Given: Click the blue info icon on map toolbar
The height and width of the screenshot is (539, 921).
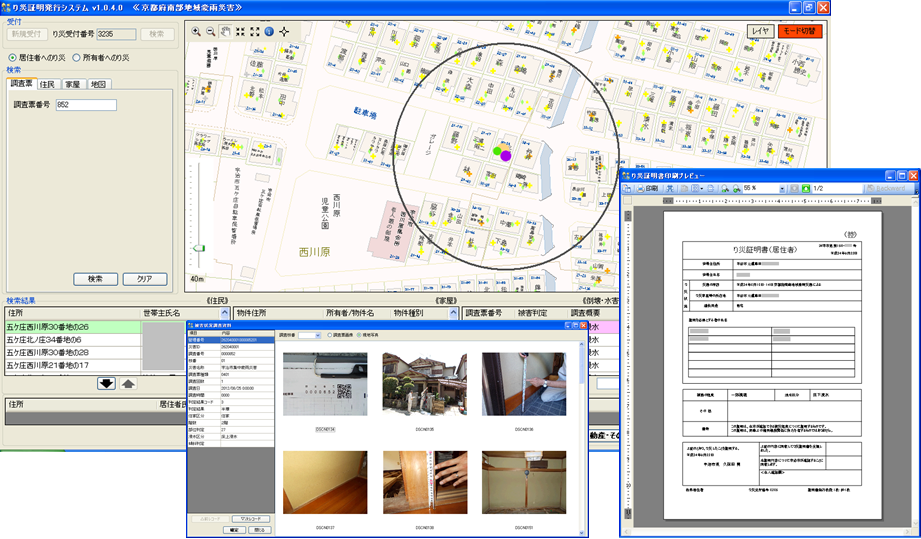Looking at the screenshot, I should point(269,31).
